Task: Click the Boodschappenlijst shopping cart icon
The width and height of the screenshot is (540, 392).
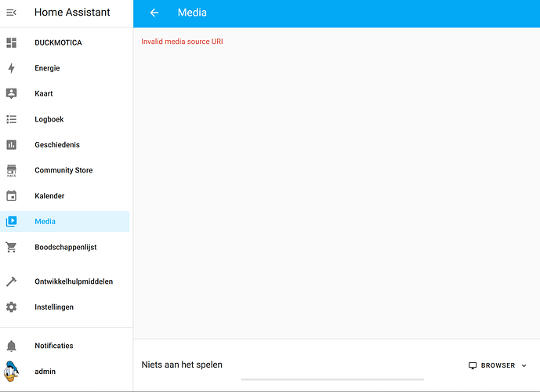Action: (12, 247)
